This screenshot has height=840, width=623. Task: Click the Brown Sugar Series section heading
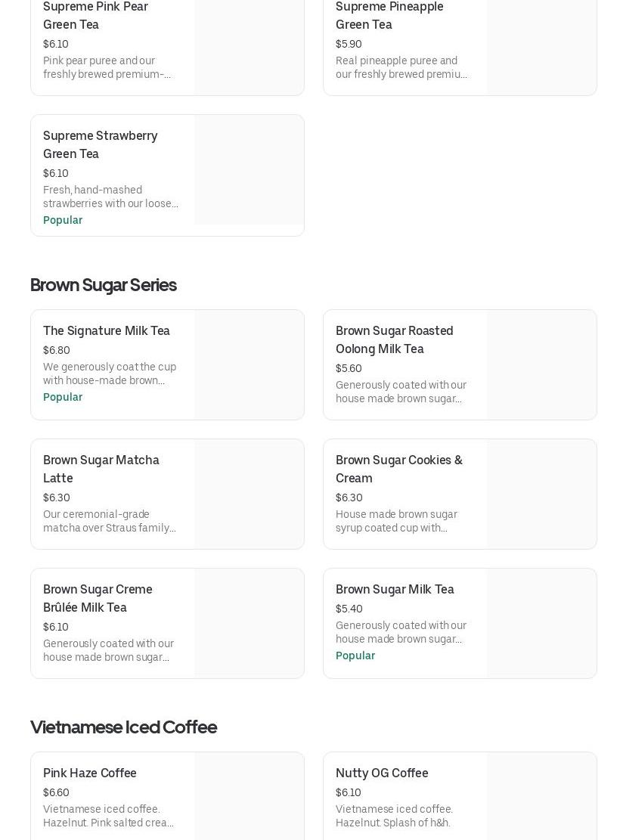click(x=104, y=284)
